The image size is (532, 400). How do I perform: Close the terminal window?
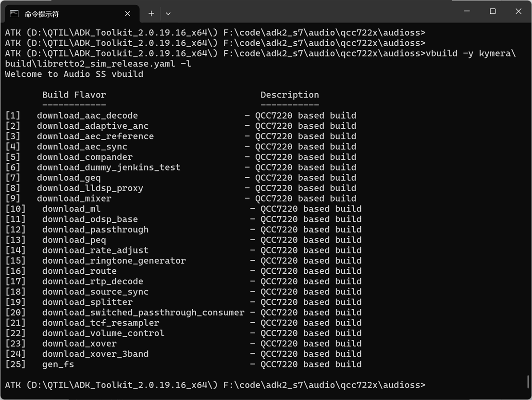click(x=518, y=11)
